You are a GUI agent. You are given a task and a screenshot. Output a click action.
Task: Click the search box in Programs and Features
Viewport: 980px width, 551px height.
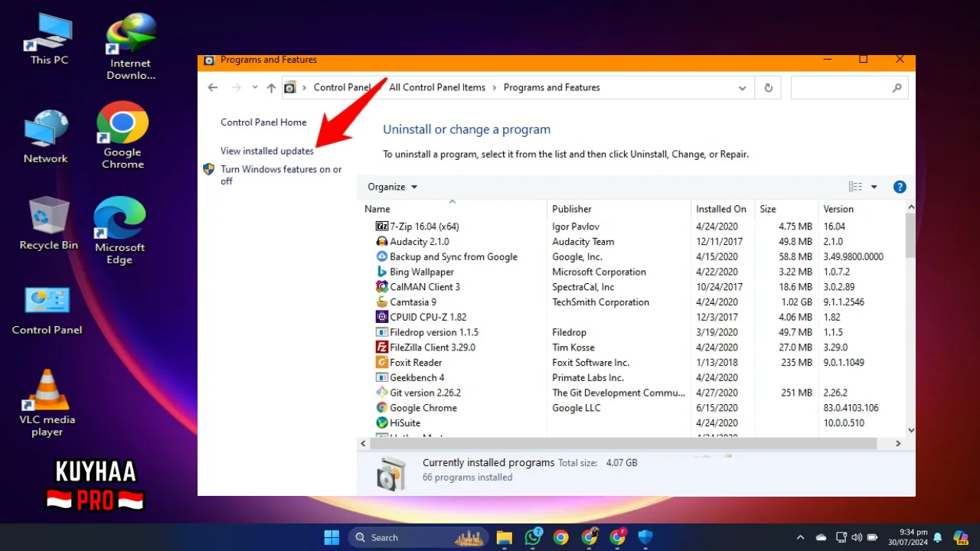tap(850, 88)
